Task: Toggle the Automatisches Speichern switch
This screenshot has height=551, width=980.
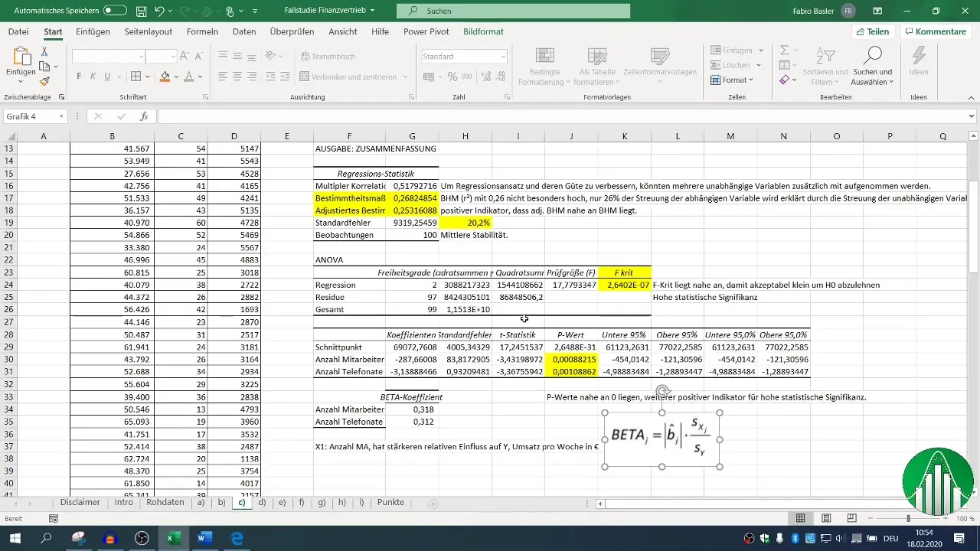Action: click(x=114, y=11)
